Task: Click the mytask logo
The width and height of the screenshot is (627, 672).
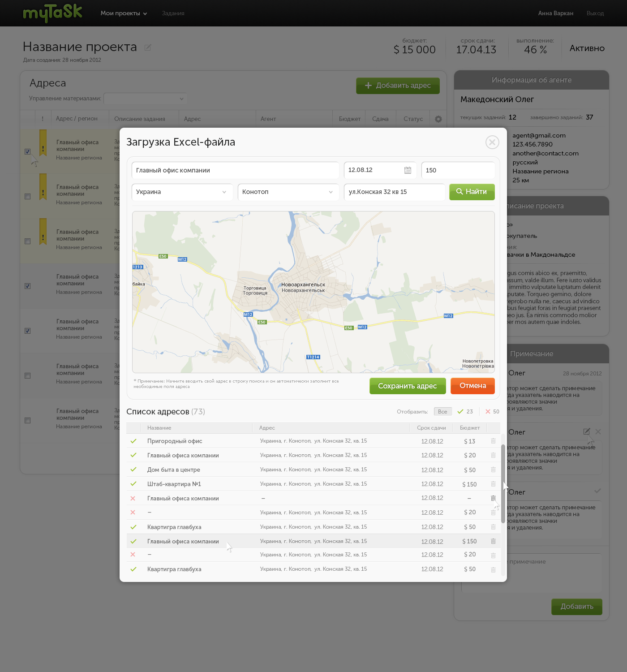Action: [x=52, y=13]
